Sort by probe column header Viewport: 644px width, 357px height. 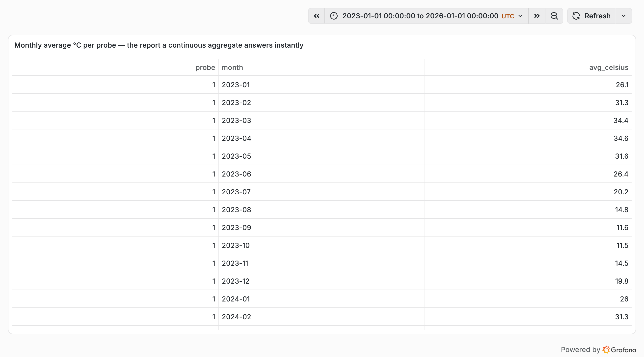click(x=205, y=67)
